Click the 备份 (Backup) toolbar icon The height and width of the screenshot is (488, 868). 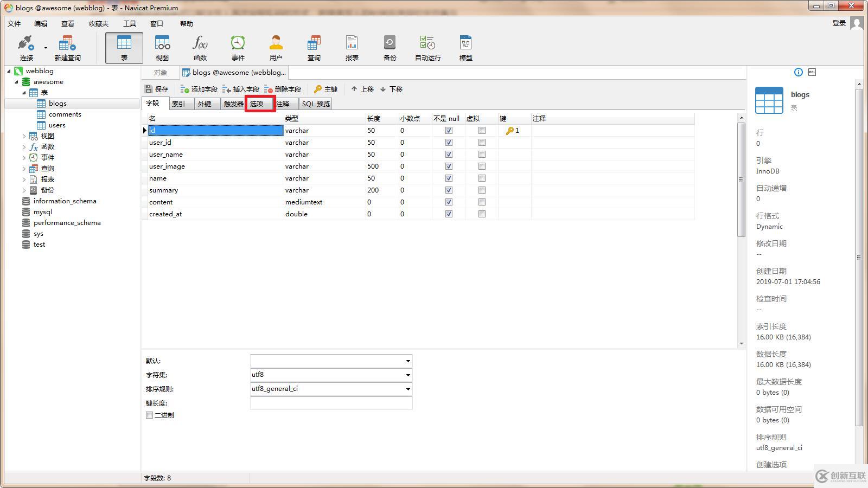pyautogui.click(x=390, y=47)
